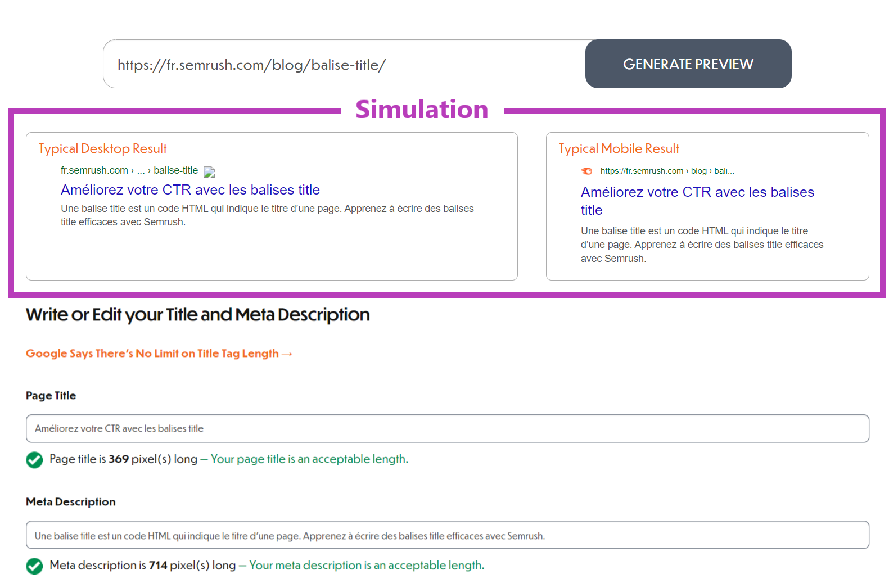Select the desktop result description snippet

pos(267,215)
